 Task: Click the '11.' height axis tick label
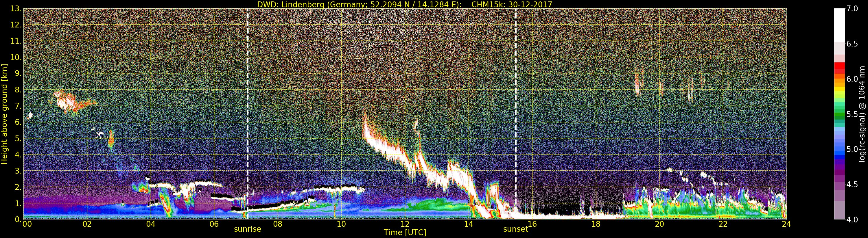(16, 41)
